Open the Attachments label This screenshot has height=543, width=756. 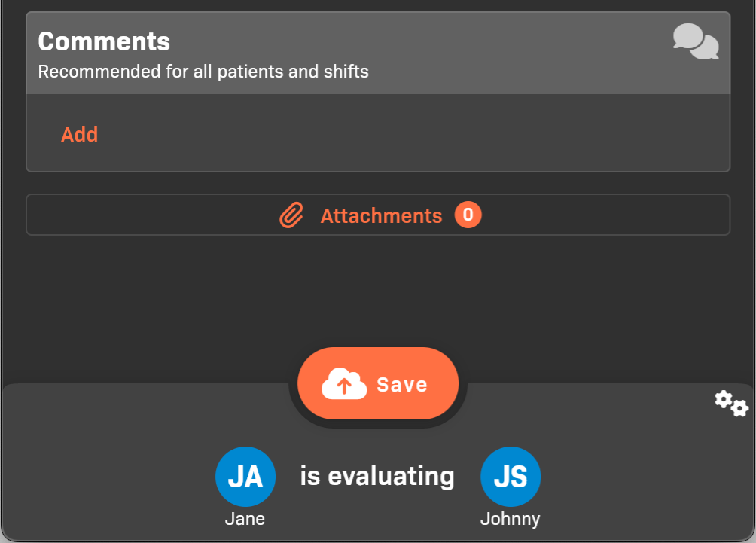pyautogui.click(x=381, y=216)
